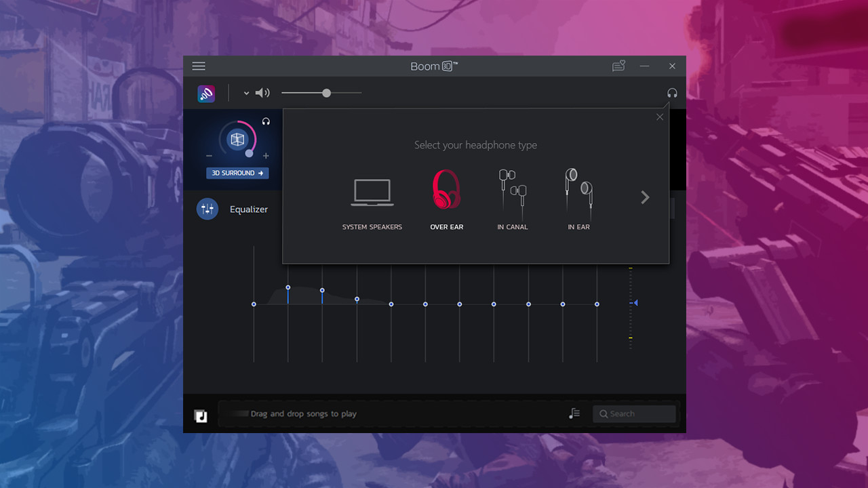Adjust the main volume slider

point(325,93)
